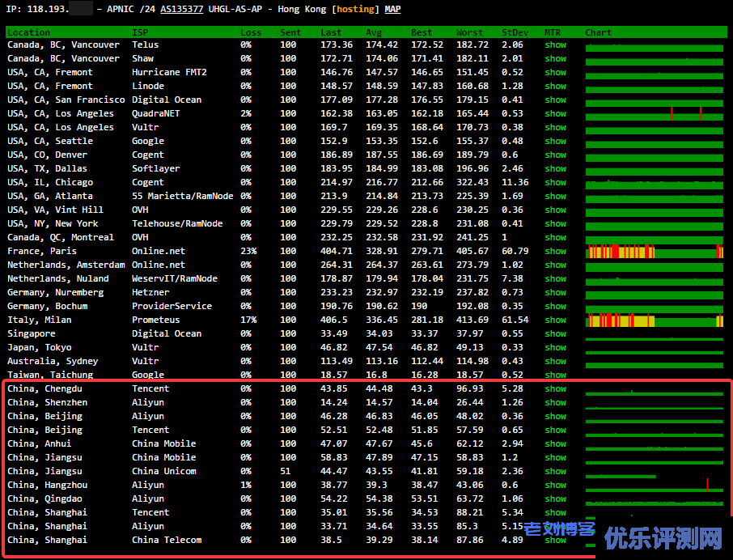The width and height of the screenshot is (733, 560).
Task: Show MTR for Italy Milan Prometeus
Action: (x=555, y=320)
